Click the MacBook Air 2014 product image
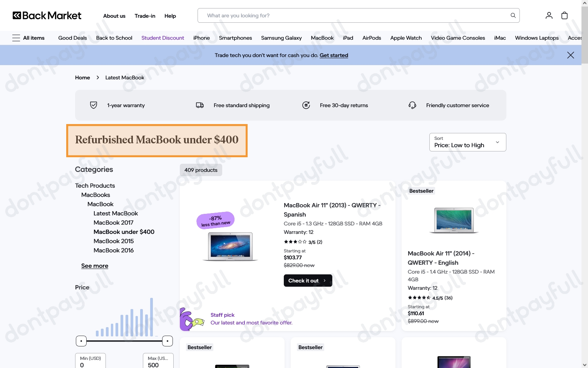The height and width of the screenshot is (368, 588). (454, 220)
